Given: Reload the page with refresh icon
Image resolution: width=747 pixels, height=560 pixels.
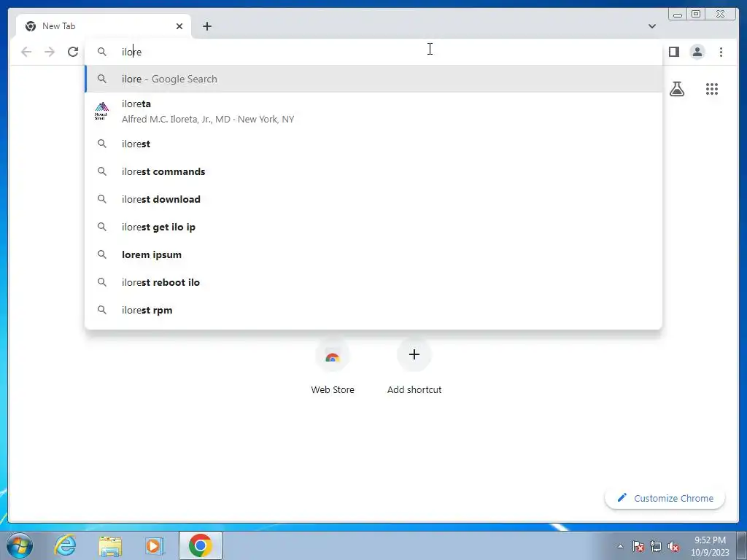Looking at the screenshot, I should click(x=73, y=52).
